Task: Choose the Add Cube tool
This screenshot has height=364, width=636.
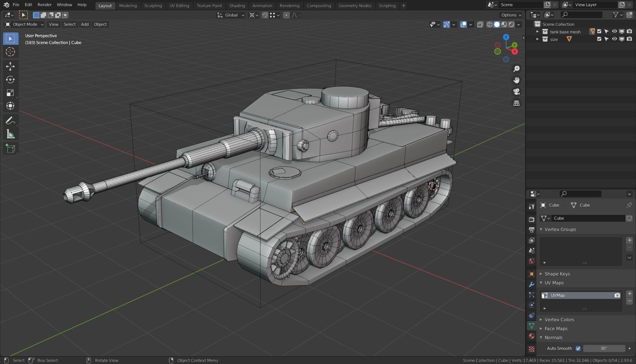Action: (x=10, y=149)
